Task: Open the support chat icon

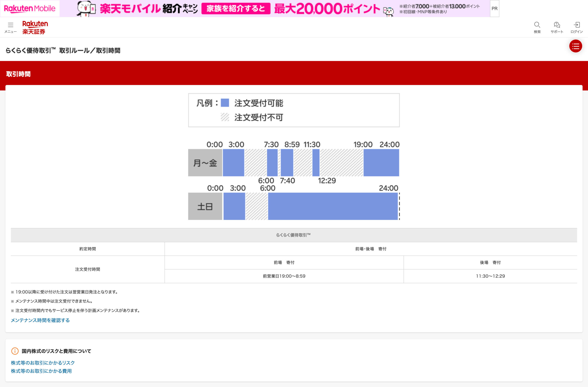Action: pyautogui.click(x=557, y=25)
